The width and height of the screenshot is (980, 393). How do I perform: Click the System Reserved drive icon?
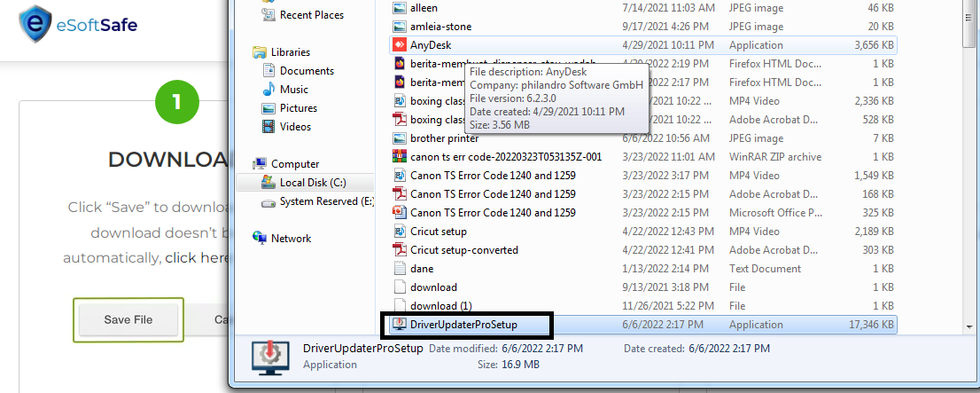[x=268, y=202]
